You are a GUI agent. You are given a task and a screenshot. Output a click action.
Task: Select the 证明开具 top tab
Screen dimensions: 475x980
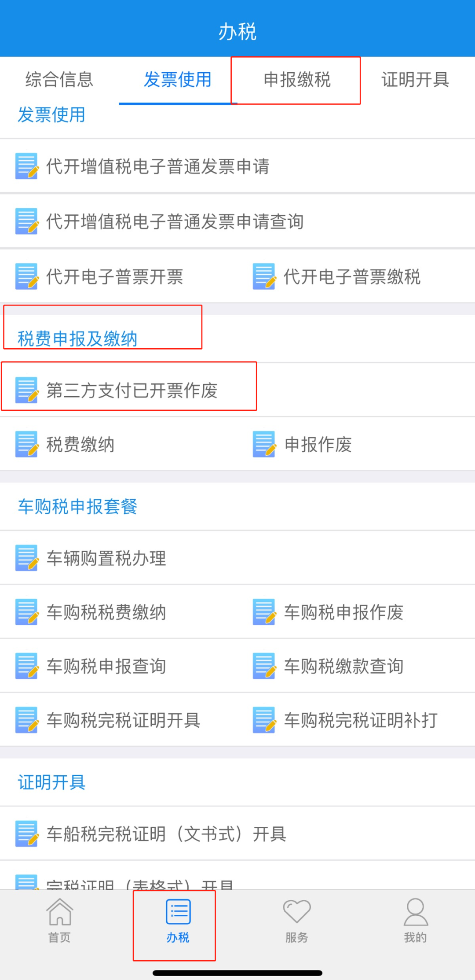coord(415,80)
